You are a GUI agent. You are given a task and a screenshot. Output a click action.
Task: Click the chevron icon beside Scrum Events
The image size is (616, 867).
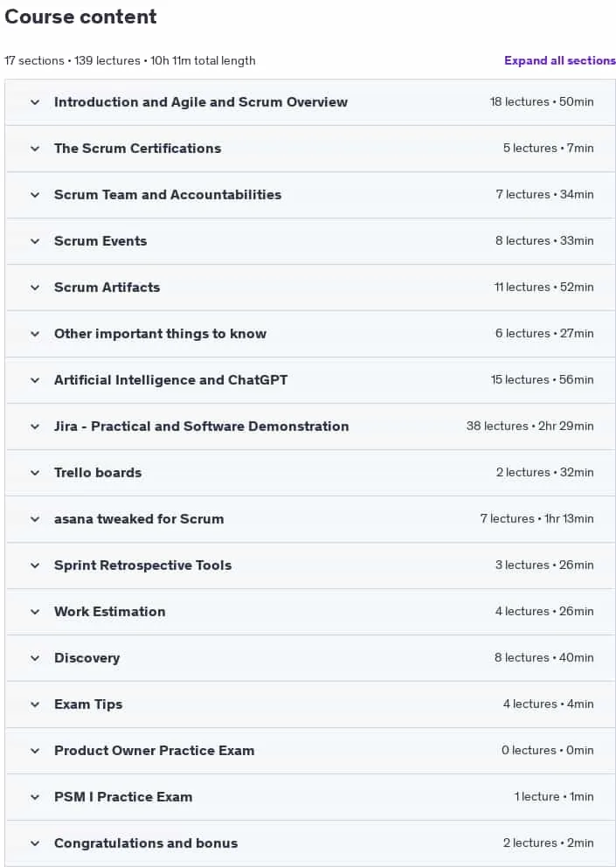(35, 241)
